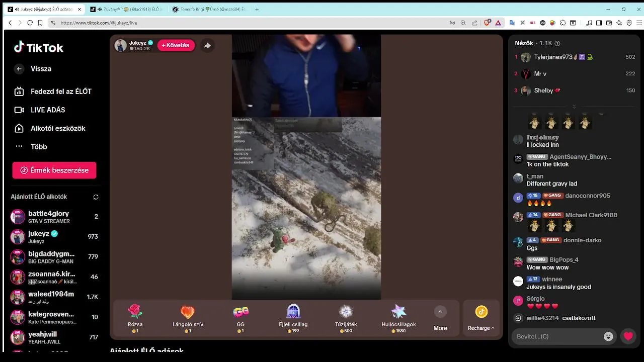Send a Hullócsillagok gift
The width and height of the screenshot is (644, 362).
point(398,319)
